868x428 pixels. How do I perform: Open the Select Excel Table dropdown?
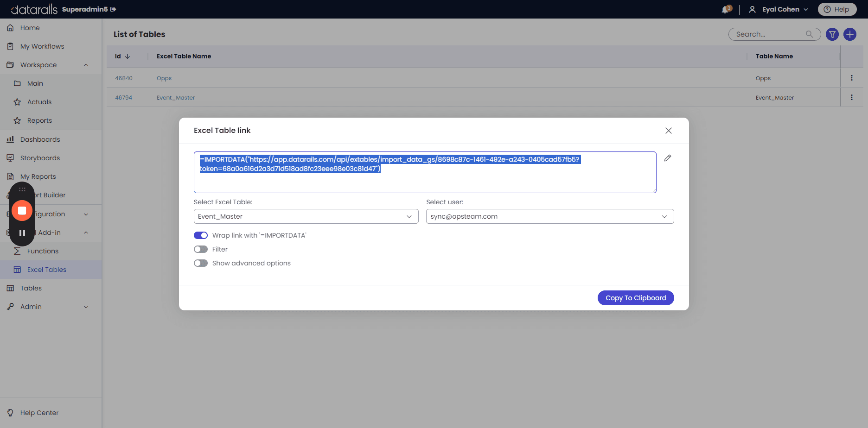click(x=306, y=216)
